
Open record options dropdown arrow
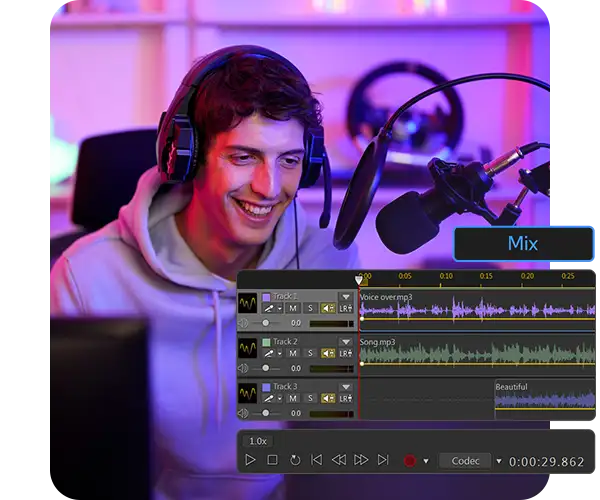(426, 461)
